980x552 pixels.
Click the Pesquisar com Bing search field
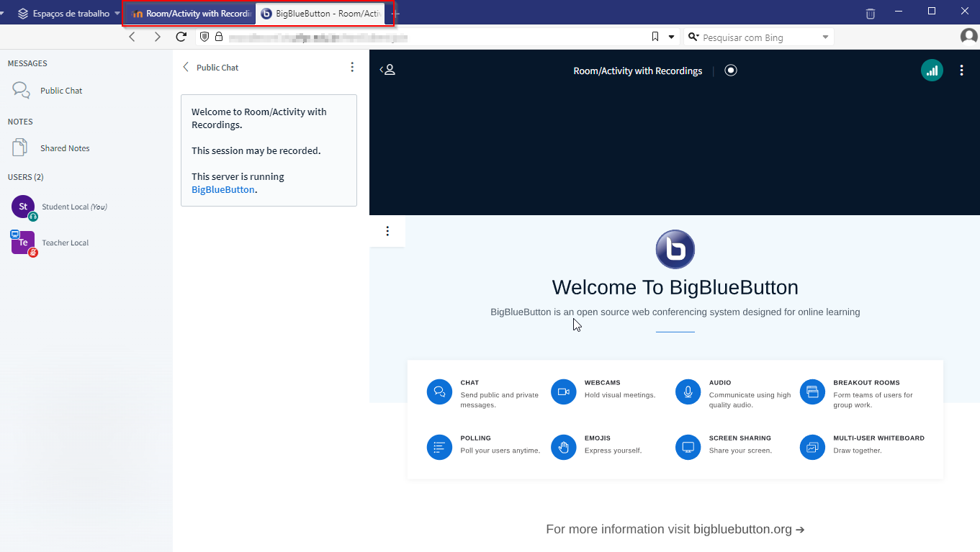point(758,37)
